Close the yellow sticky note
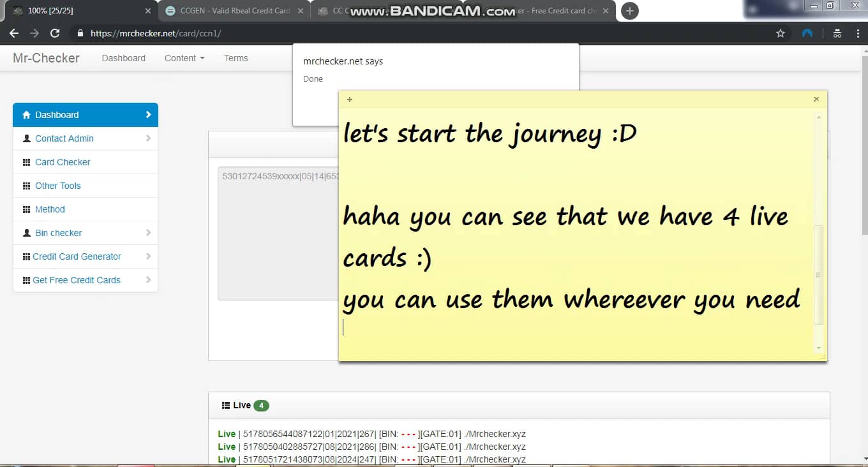Viewport: 868px width, 467px height. [816, 100]
